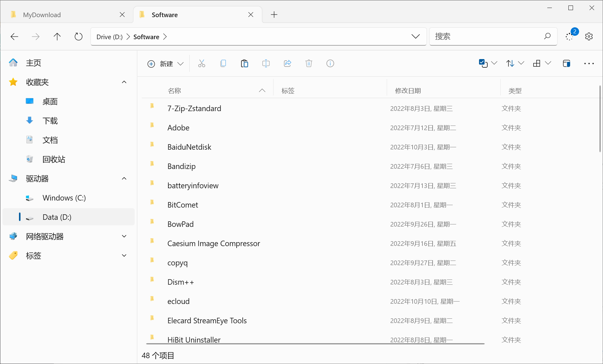Viewport: 603px width, 364px height.
Task: Navigate to Drive (D:) breadcrumb
Action: click(x=109, y=37)
